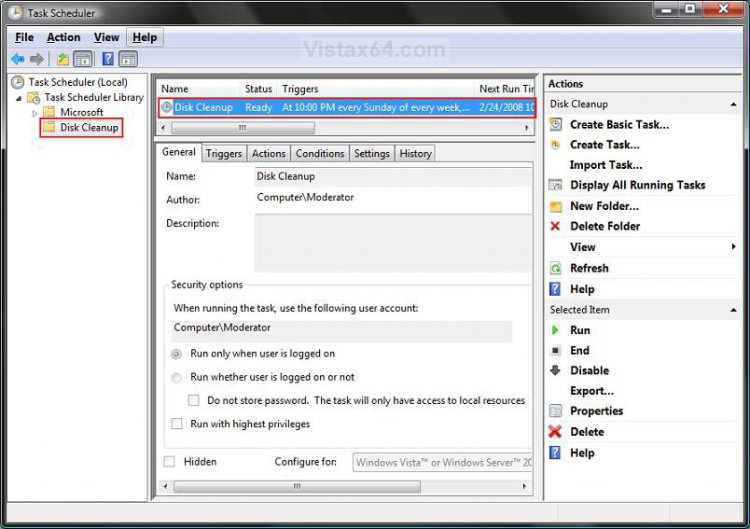Click the New Folder icon in Actions
Viewport: 750px width, 529px height.
[555, 206]
